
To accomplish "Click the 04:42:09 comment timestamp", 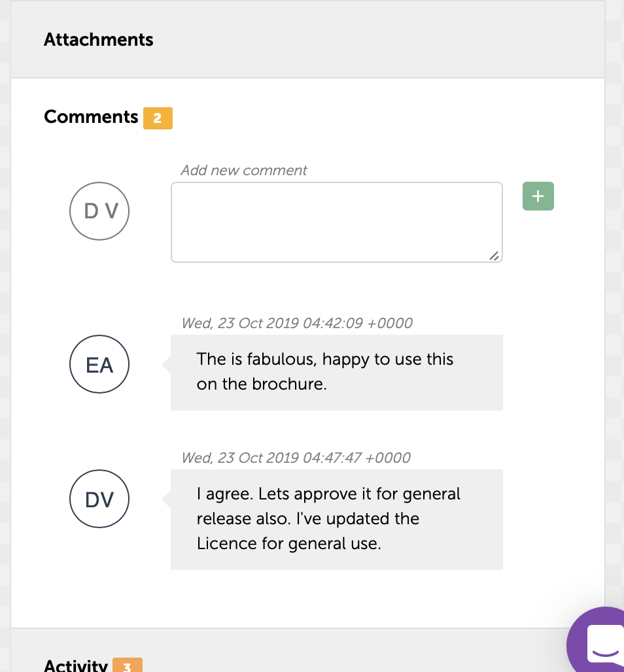I will [297, 323].
